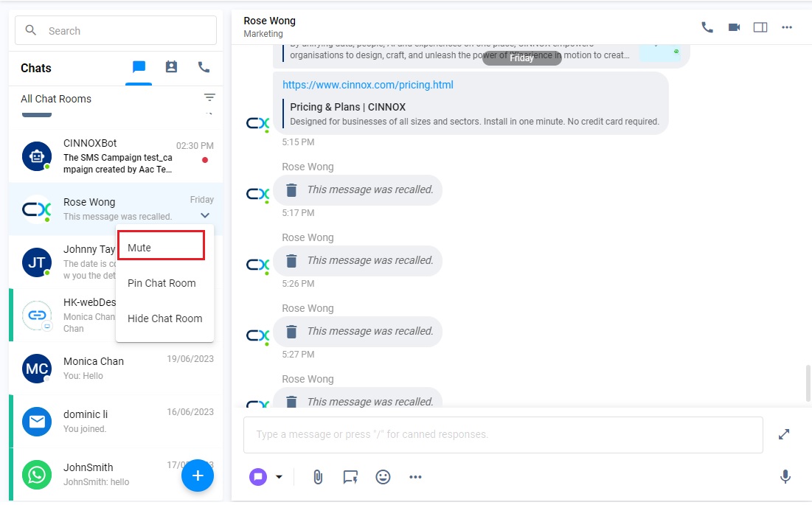This screenshot has height=505, width=812.
Task: Open the dominic li email chat
Action: pyautogui.click(x=116, y=421)
